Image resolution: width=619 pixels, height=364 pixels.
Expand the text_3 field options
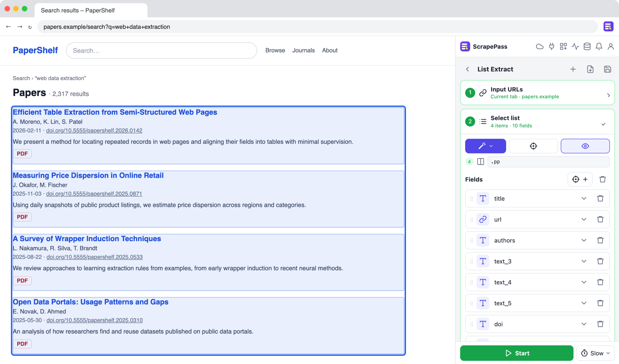[x=584, y=261]
